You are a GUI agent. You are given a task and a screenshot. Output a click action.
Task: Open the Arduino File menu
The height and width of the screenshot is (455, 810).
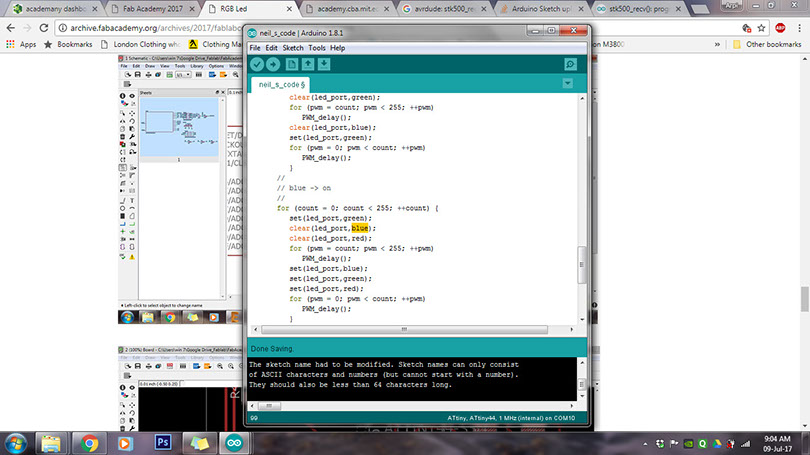point(255,48)
